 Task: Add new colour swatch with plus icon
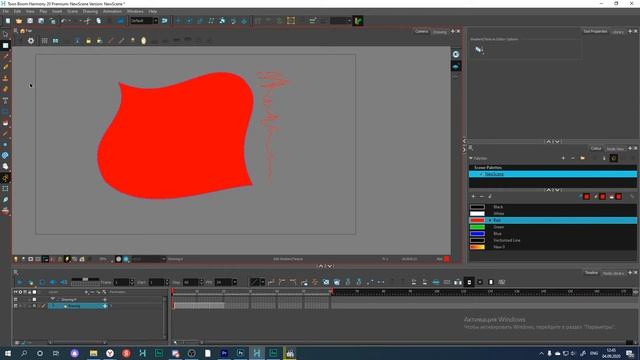474,197
